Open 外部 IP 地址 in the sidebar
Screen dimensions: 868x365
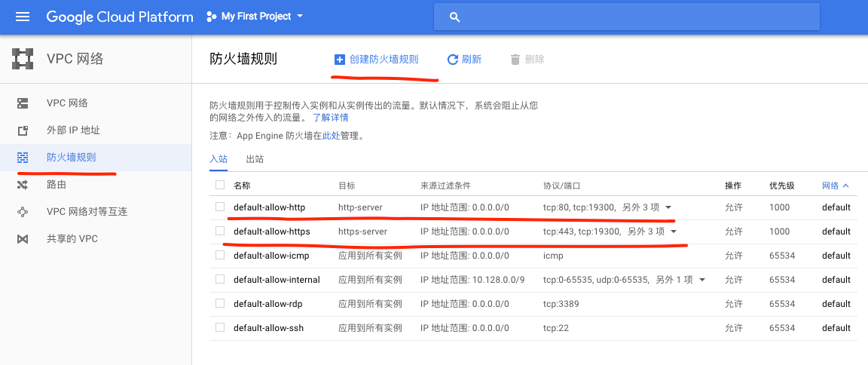pos(96,130)
